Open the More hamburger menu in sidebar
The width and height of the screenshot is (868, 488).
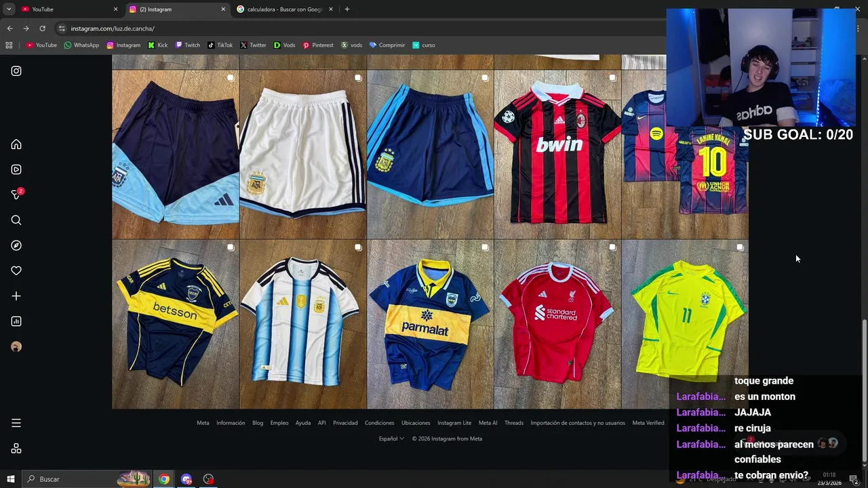tap(16, 423)
